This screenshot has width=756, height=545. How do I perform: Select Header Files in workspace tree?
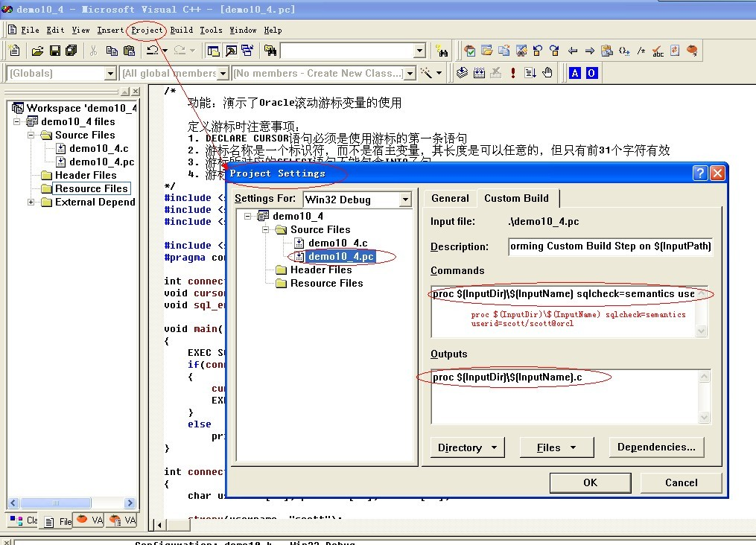(86, 176)
